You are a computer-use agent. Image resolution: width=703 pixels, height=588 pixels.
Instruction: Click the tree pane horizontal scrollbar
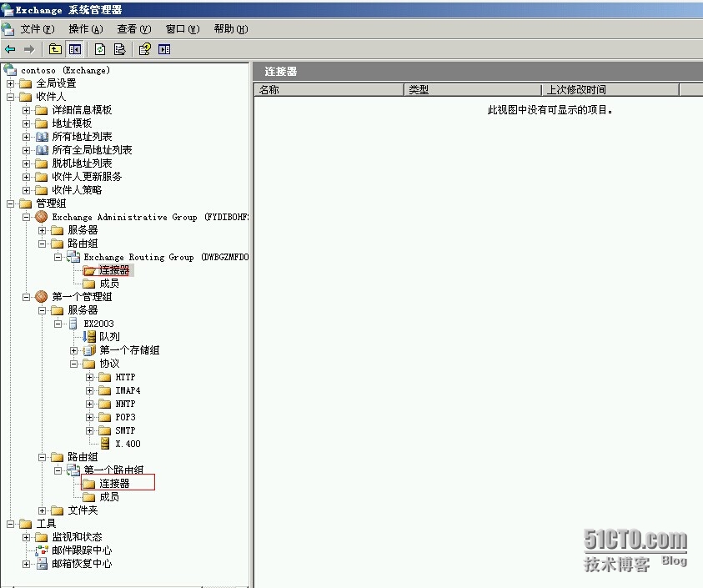(124, 586)
